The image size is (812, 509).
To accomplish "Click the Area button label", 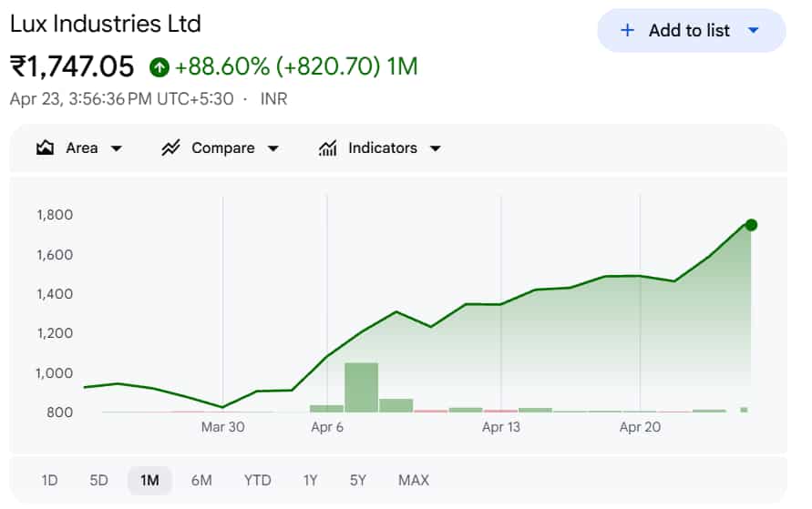I will (x=82, y=148).
